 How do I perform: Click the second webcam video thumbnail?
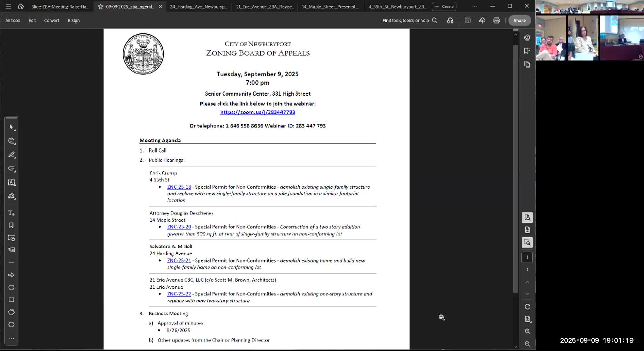[x=583, y=38]
